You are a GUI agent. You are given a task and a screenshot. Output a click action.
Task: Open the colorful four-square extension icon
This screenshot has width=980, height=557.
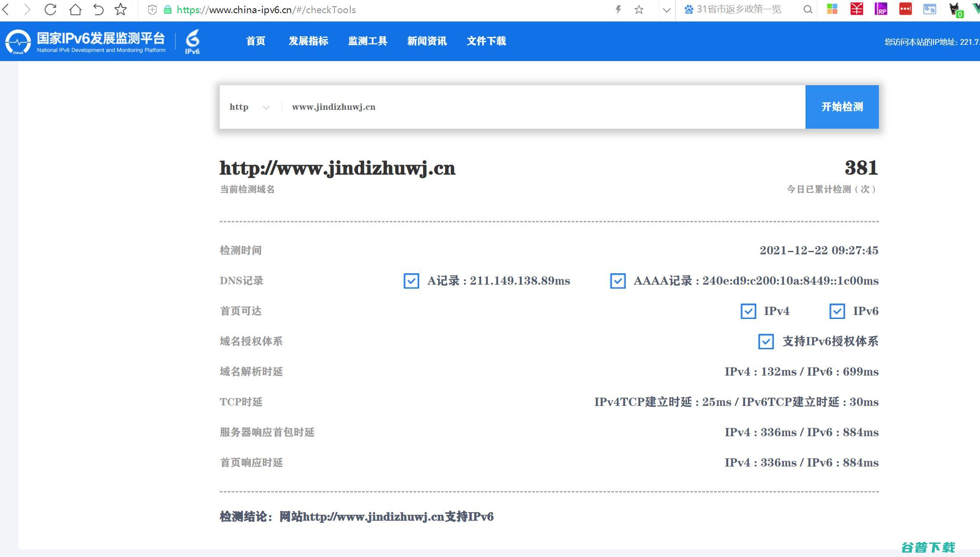click(832, 9)
